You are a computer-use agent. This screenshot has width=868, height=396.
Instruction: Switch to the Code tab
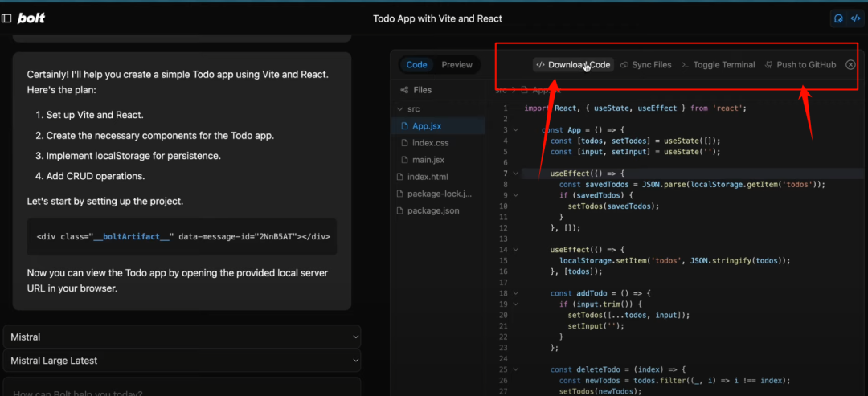click(x=416, y=65)
